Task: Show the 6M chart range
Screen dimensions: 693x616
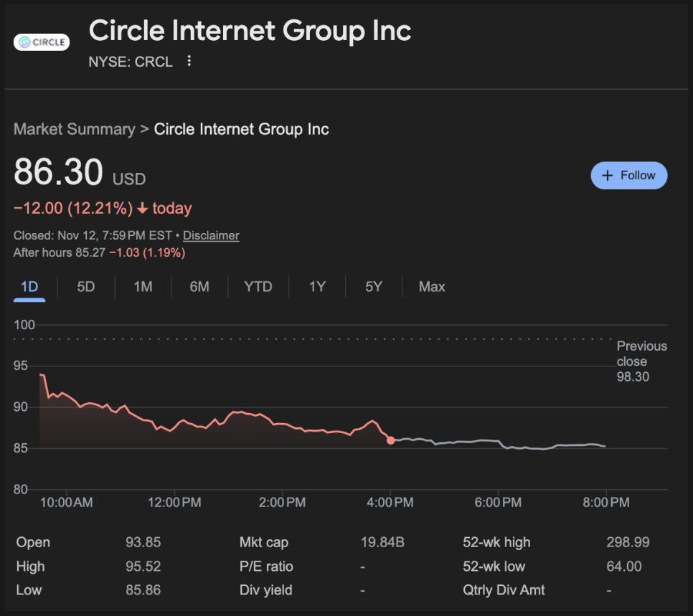Action: click(199, 287)
